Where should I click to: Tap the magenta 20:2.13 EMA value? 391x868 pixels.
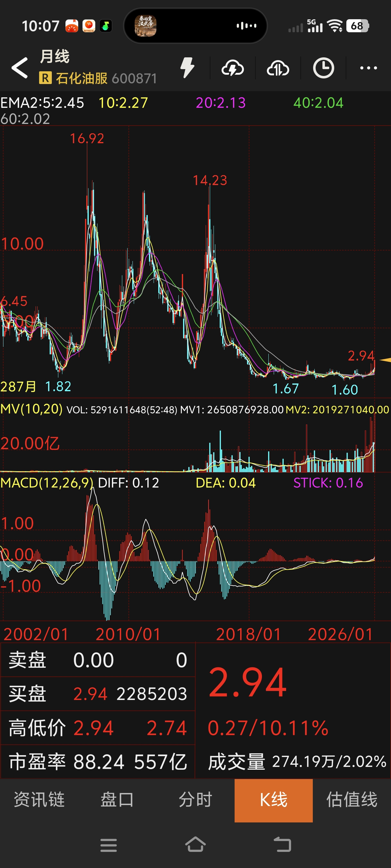pos(221,103)
